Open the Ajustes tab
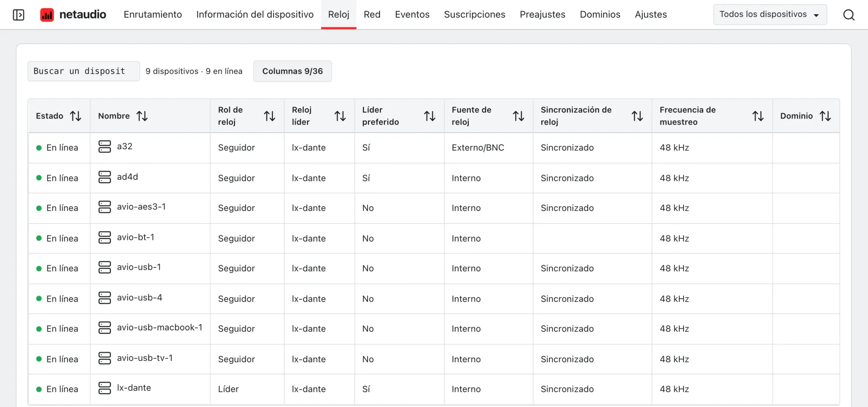The width and height of the screenshot is (868, 407). [651, 14]
